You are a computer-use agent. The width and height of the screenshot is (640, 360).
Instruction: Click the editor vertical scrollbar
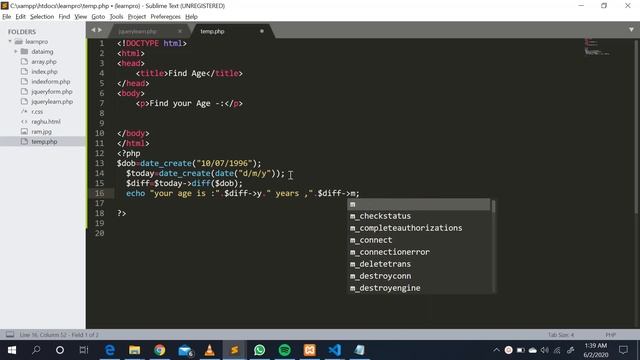(x=637, y=127)
